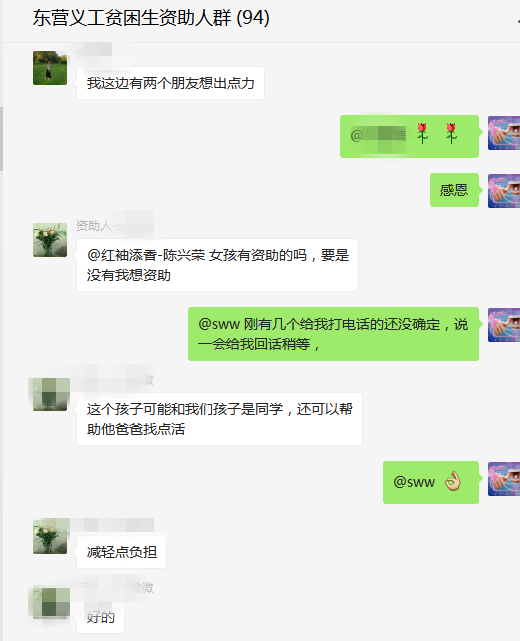
Task: Select the reply '刚有几个给我打电话的还没确定'
Action: click(x=333, y=334)
